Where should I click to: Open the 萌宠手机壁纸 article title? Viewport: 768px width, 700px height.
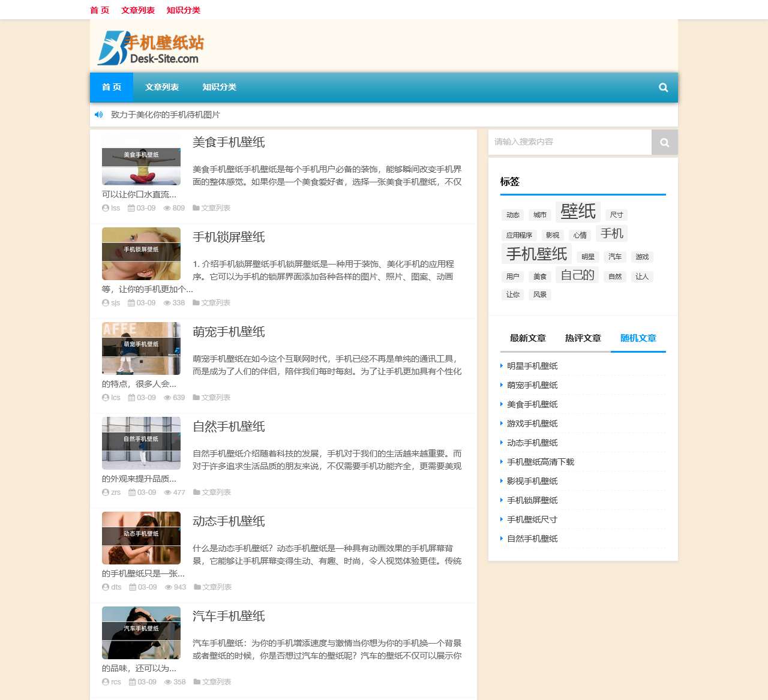pyautogui.click(x=229, y=332)
